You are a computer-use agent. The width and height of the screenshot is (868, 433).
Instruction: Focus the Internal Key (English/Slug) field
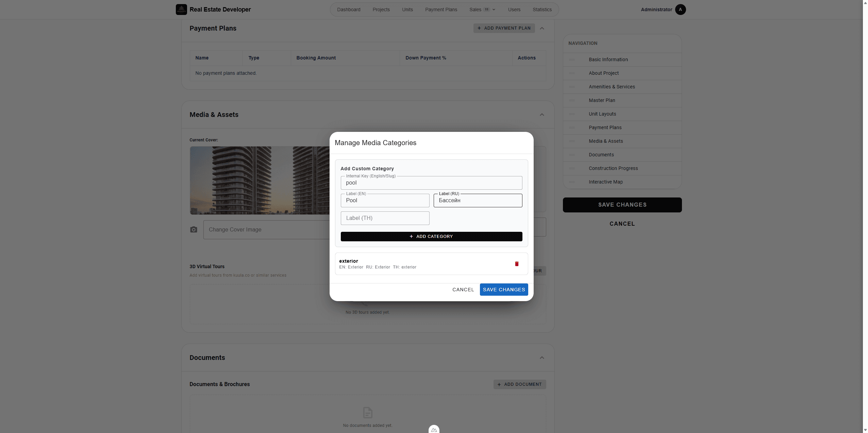click(x=431, y=183)
